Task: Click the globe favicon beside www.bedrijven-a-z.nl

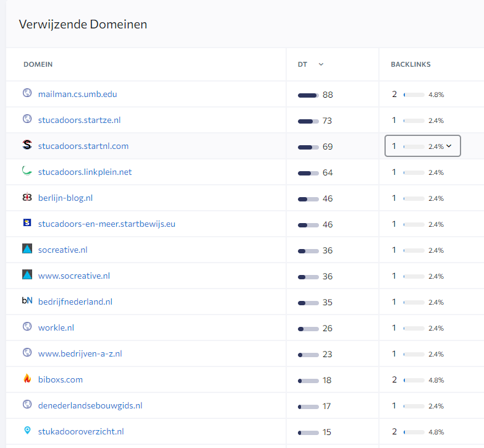Action: [27, 352]
